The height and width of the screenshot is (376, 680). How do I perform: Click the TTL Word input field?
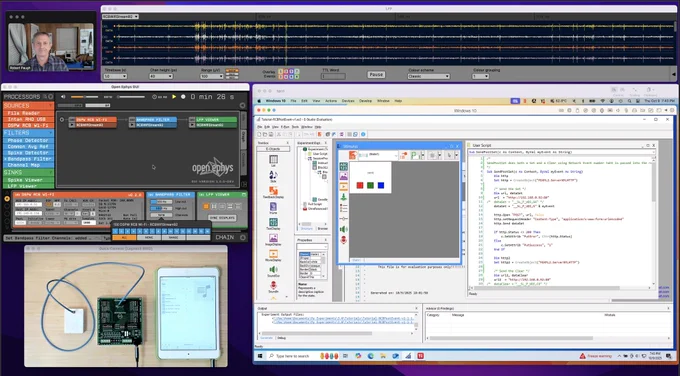(x=333, y=76)
